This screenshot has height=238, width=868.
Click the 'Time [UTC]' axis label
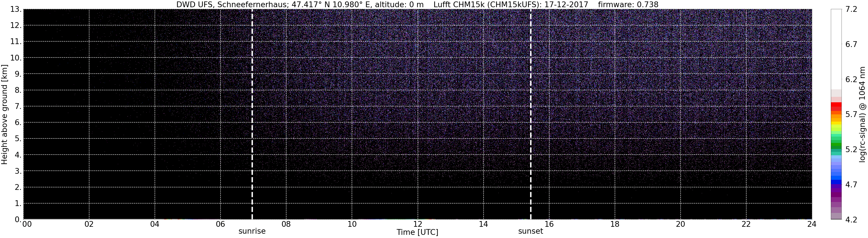click(417, 232)
